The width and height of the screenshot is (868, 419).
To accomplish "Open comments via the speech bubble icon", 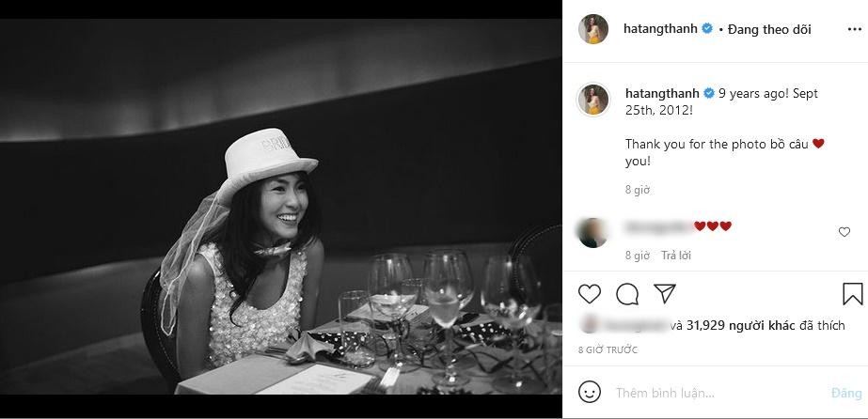I will point(627,294).
